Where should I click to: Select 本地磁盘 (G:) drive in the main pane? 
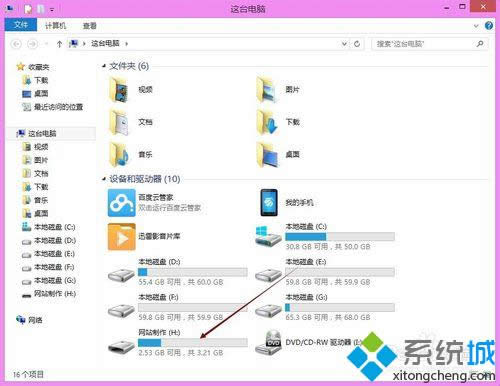[325, 307]
